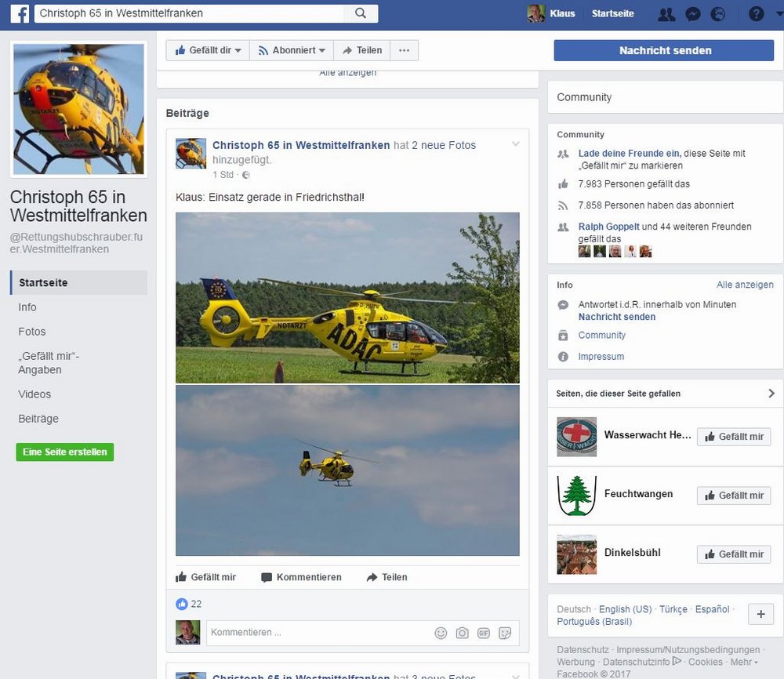
Task: Insert emoji in comment box
Action: [441, 633]
